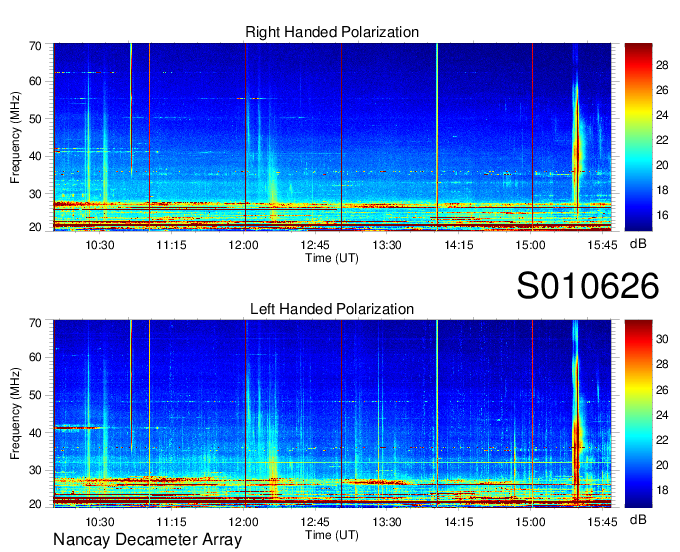Click 14:15 time tick of left-handed plot

tap(459, 522)
